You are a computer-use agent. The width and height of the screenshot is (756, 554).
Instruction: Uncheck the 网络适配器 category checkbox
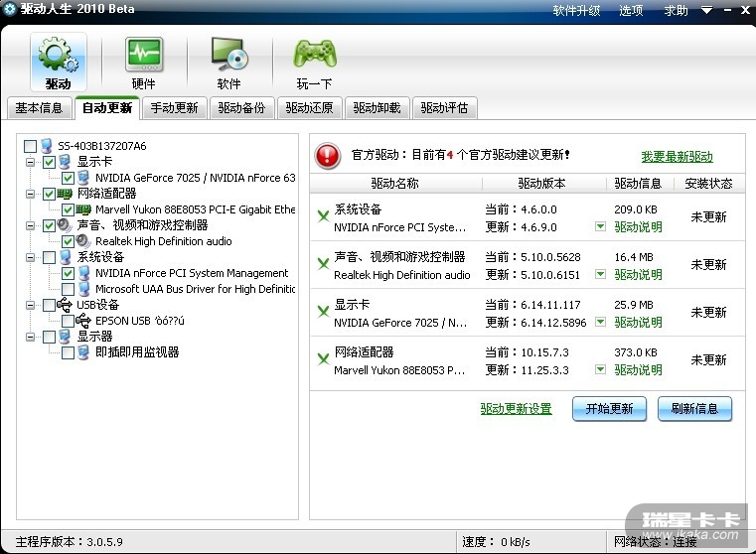[49, 194]
